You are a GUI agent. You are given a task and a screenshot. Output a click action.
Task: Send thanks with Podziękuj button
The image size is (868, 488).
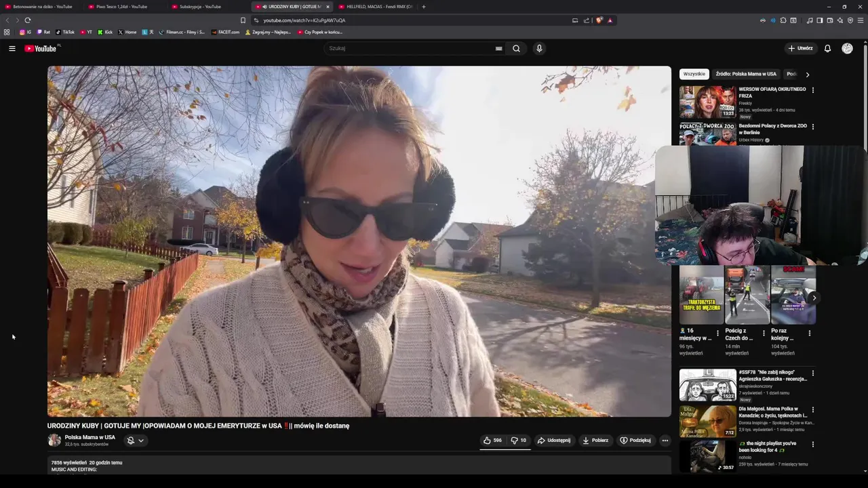click(x=635, y=440)
